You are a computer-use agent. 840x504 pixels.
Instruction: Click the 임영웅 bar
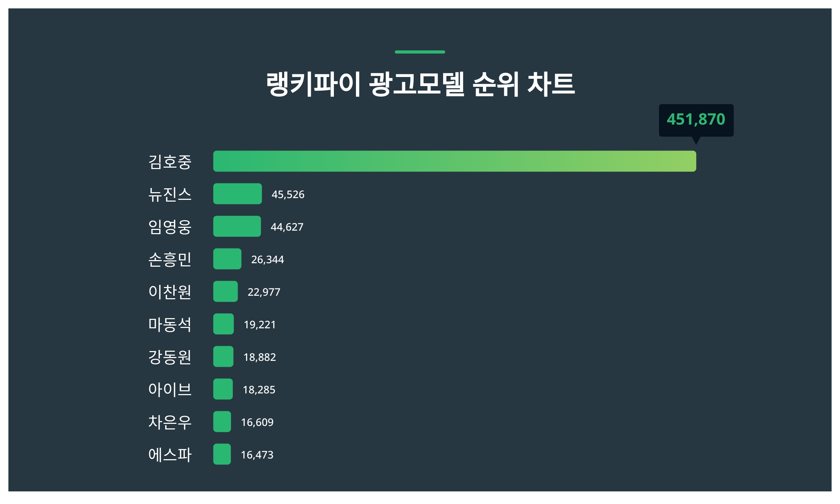click(x=237, y=226)
